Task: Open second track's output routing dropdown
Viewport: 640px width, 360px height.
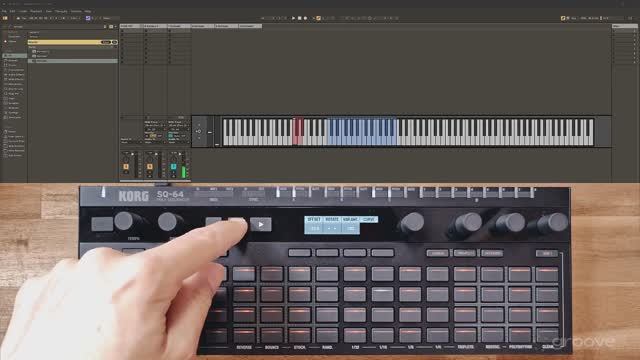Action: [155, 142]
